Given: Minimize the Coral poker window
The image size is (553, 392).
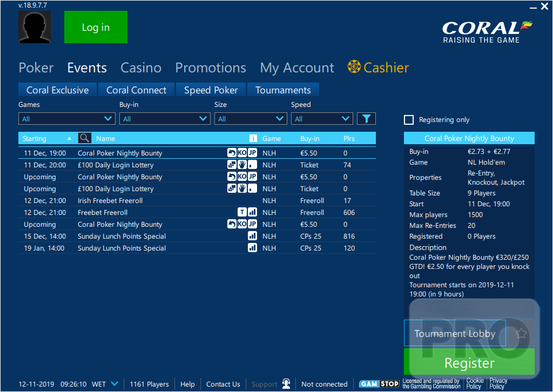Looking at the screenshot, I should (533, 7).
